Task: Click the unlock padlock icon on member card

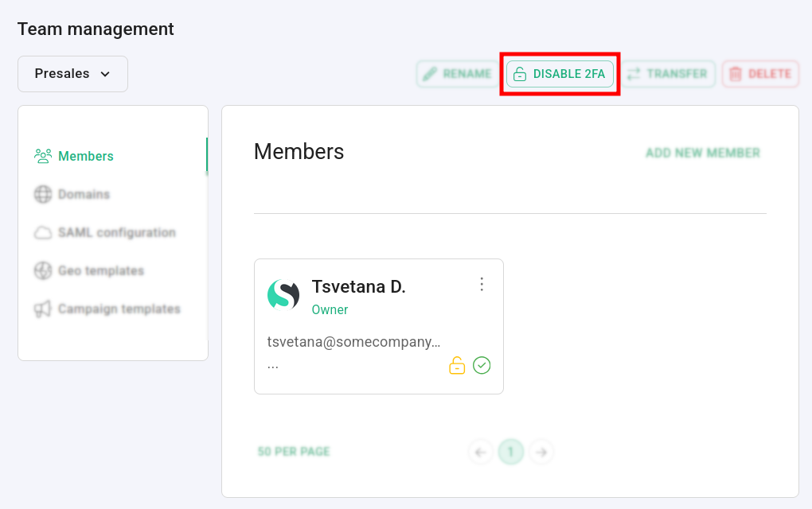Action: [x=457, y=366]
